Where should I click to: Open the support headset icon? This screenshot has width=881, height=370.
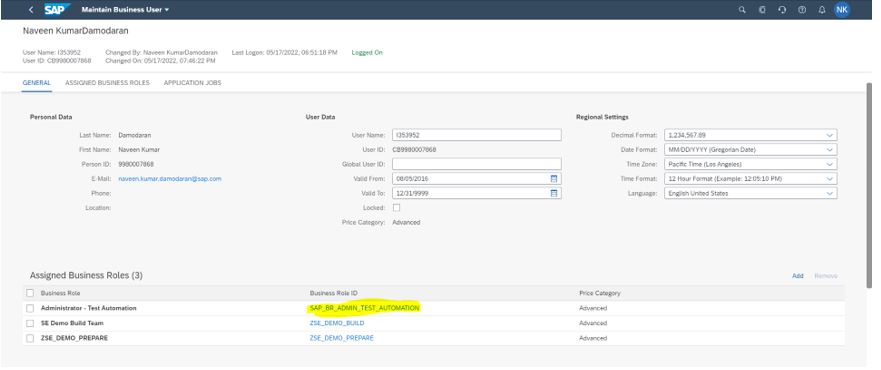pos(782,10)
